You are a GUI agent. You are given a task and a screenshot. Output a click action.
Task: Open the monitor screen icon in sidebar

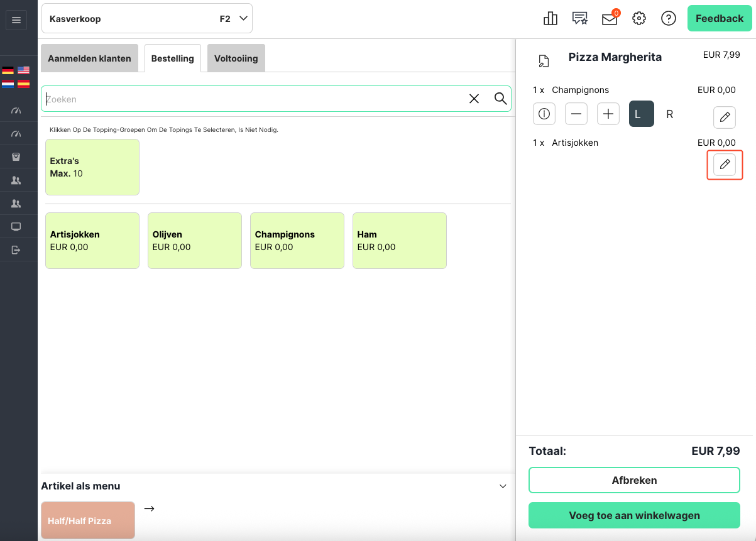[16, 227]
